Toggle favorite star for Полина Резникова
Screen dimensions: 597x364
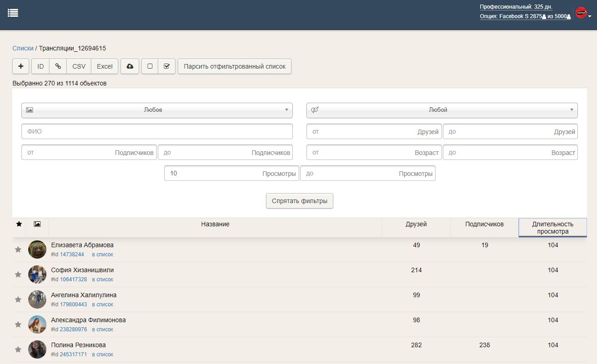click(18, 349)
